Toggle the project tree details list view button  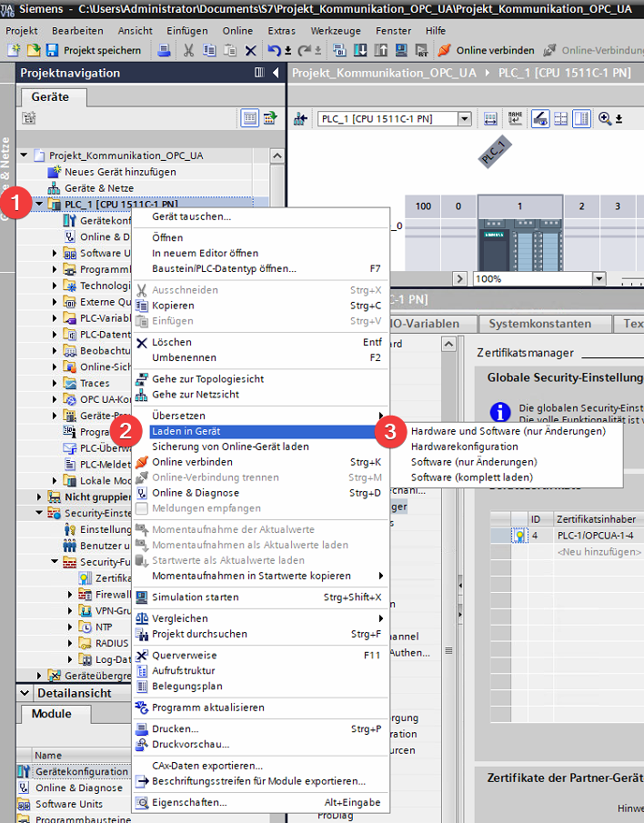click(250, 118)
